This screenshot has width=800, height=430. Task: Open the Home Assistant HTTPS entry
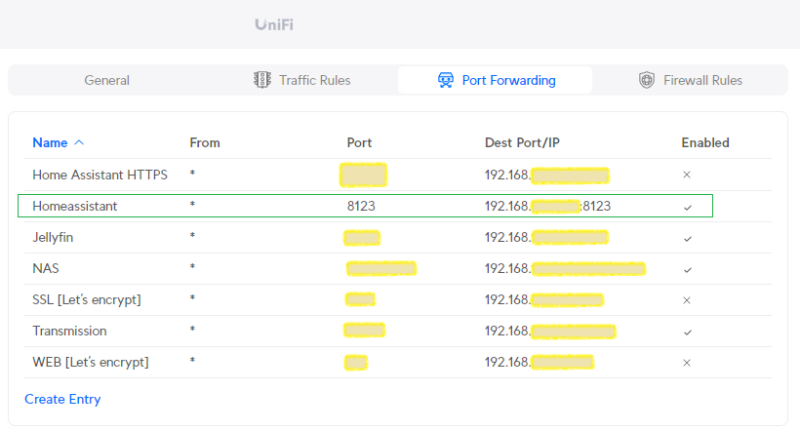coord(100,175)
